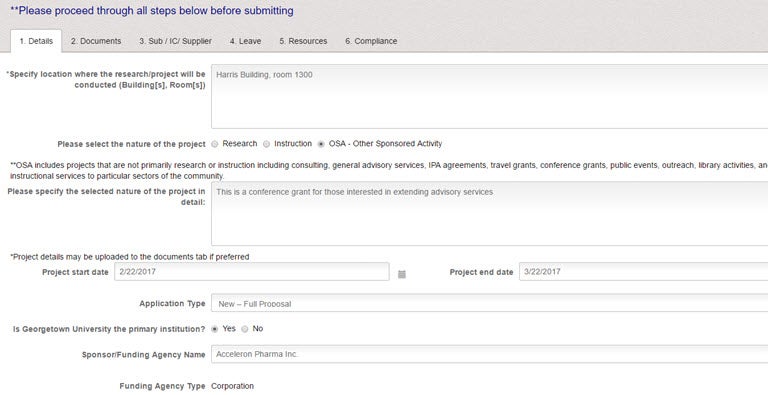Select the Research radio button
The height and width of the screenshot is (395, 768).
tap(215, 144)
